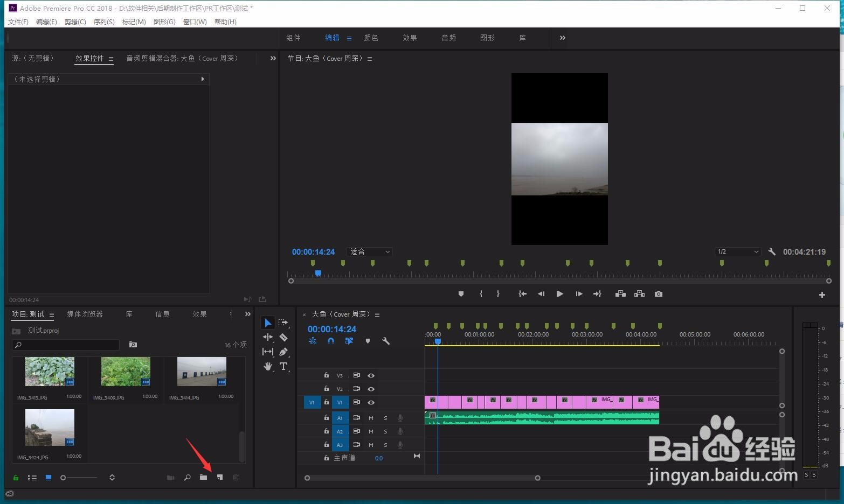This screenshot has width=844, height=504.
Task: Open program monitor settings wrench
Action: 772,251
